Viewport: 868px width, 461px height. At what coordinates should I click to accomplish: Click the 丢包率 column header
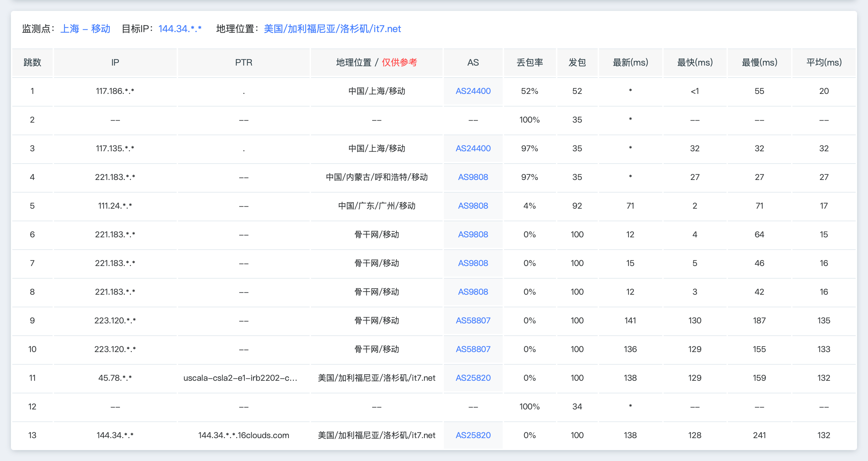tap(529, 62)
